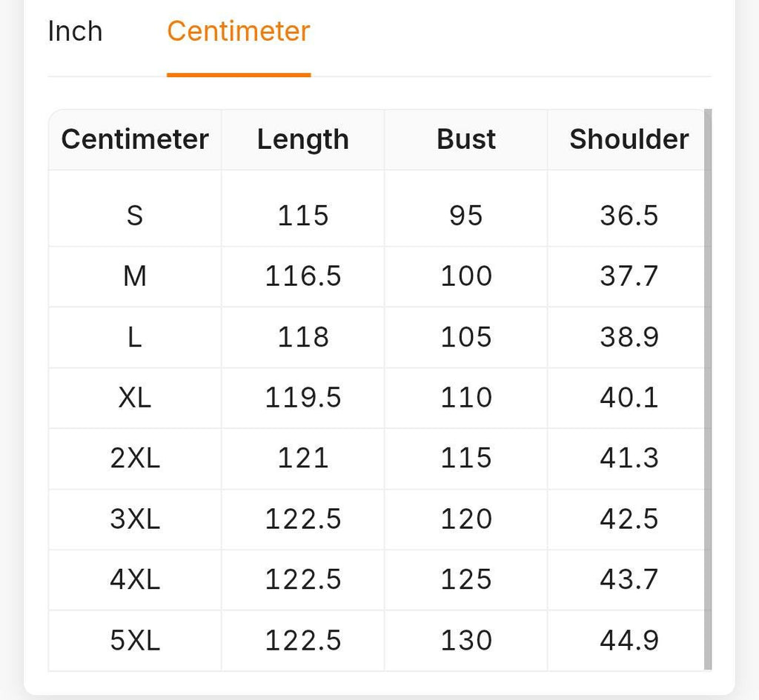Select the Centimeter tab
Viewport: 759px width, 700px height.
click(x=238, y=31)
